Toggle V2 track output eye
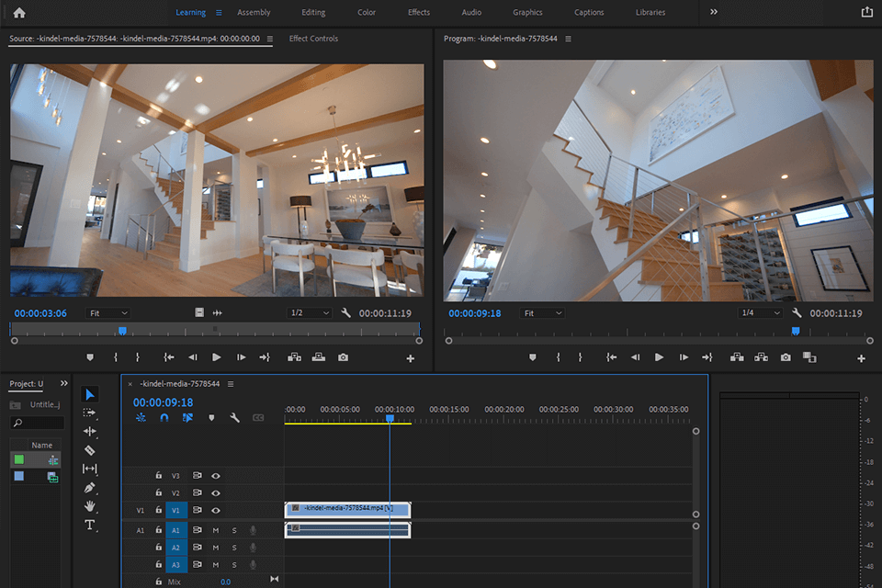The height and width of the screenshot is (588, 882). pos(216,492)
